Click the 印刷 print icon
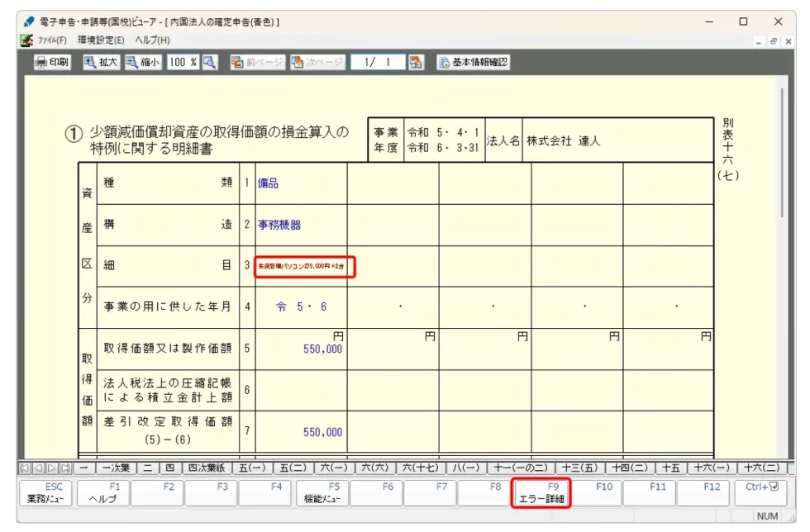This screenshot has width=810, height=532. pyautogui.click(x=51, y=61)
